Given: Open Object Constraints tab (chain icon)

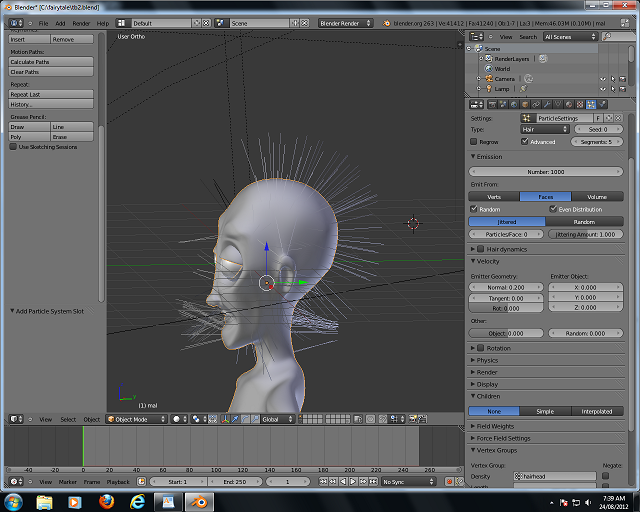Looking at the screenshot, I should point(536,105).
